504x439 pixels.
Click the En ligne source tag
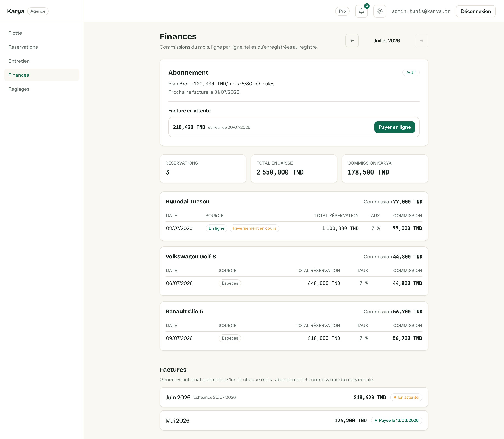tap(216, 228)
